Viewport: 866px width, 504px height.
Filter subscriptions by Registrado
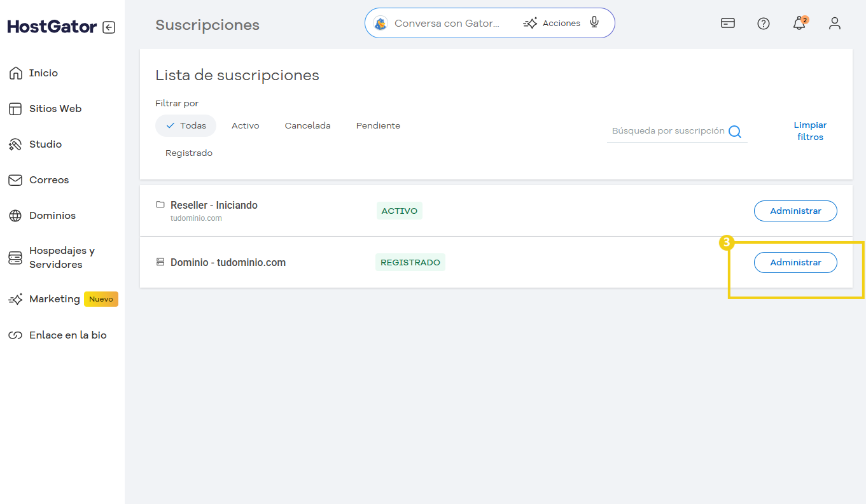point(189,153)
